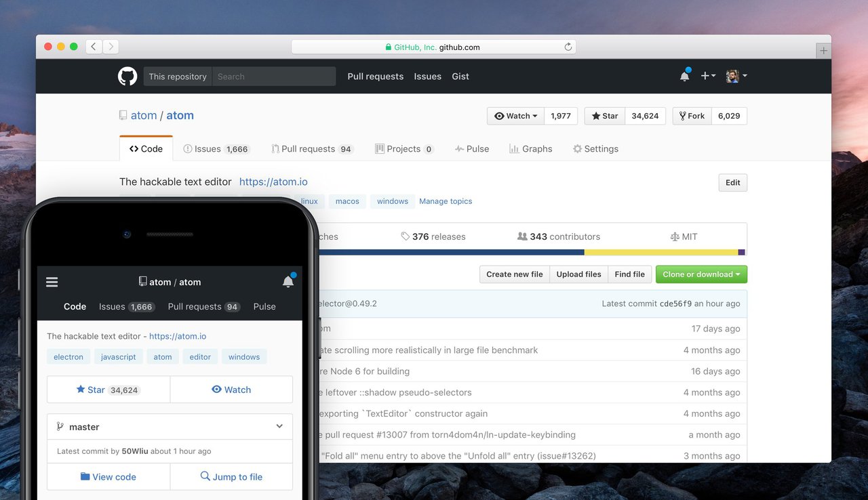This screenshot has height=500, width=868.
Task: Focus the repository Search field
Action: pos(274,77)
